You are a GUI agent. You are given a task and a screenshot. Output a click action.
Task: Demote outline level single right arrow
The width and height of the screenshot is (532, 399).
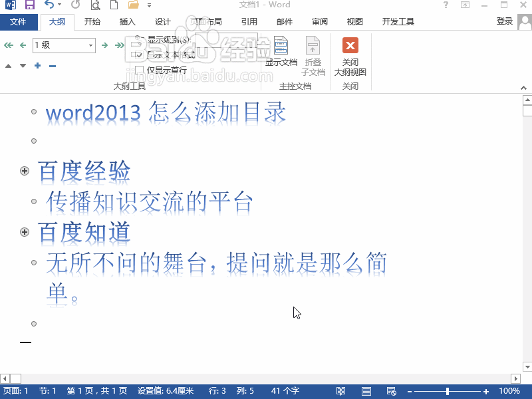pyautogui.click(x=105, y=45)
